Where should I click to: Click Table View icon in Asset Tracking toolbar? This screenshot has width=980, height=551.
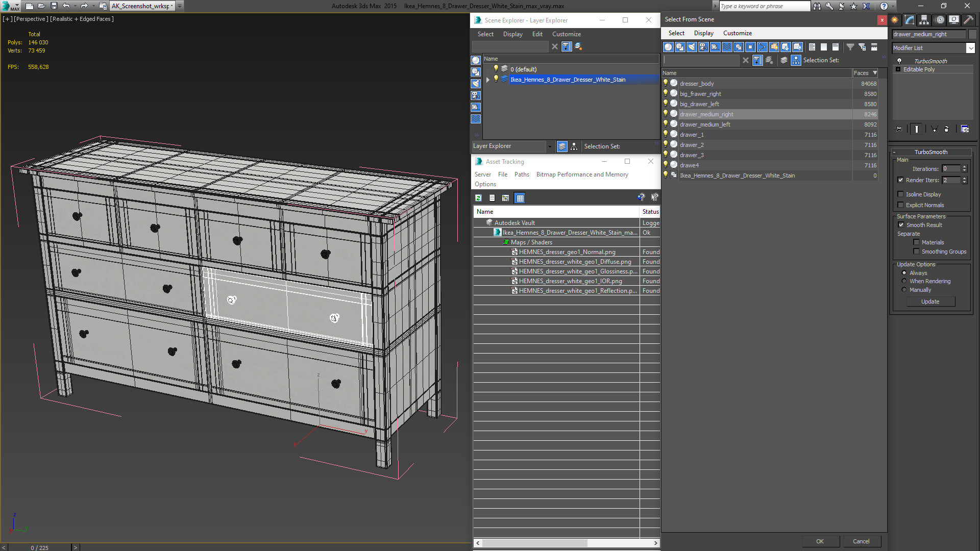[x=520, y=198]
